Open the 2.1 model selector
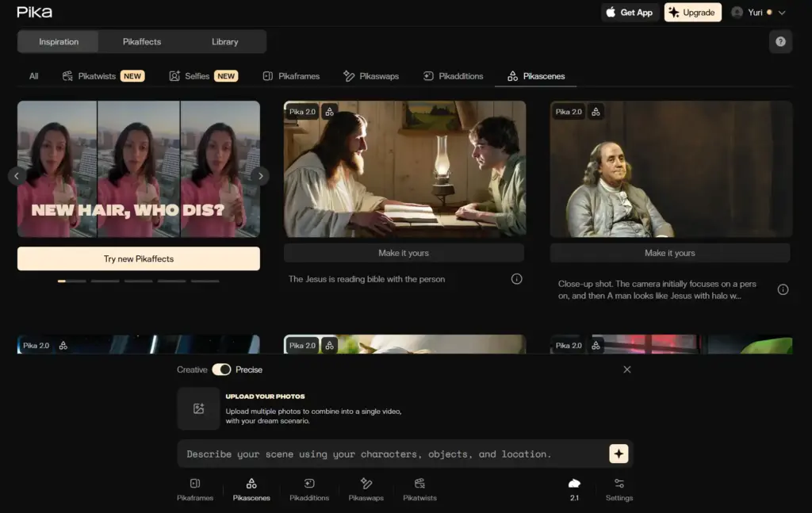This screenshot has width=812, height=513. (x=574, y=489)
